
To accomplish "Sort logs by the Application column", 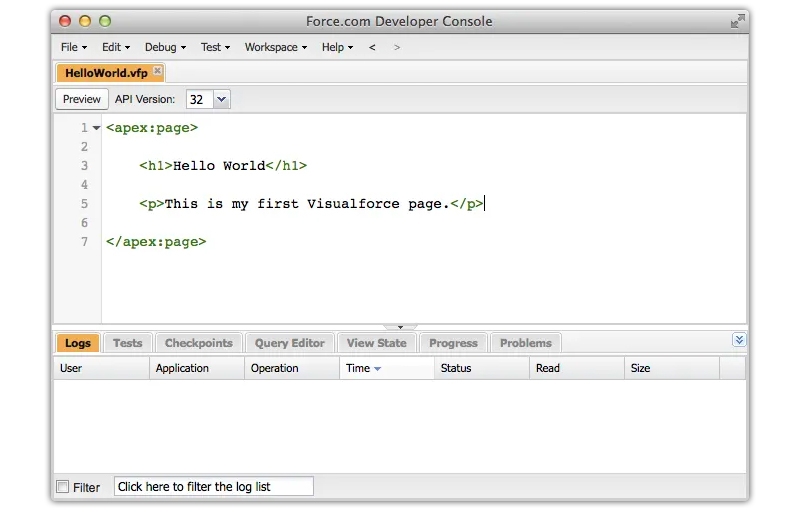I will click(196, 368).
